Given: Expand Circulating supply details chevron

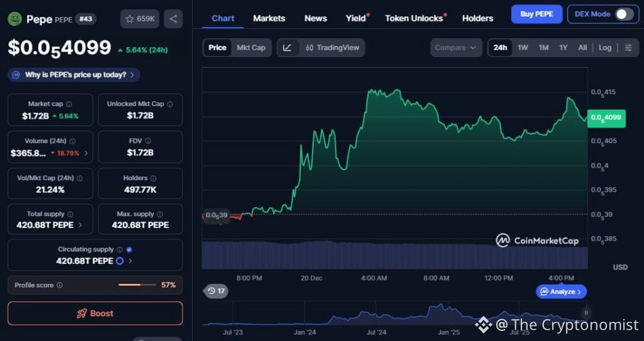Looking at the screenshot, I should [130, 261].
